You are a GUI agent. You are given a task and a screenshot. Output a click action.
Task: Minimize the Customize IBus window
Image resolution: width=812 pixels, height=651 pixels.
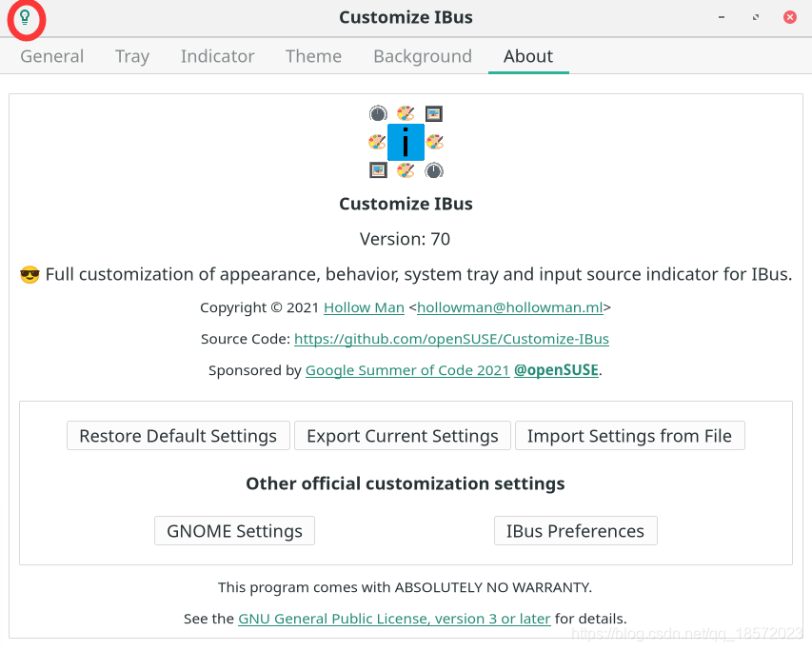click(x=722, y=18)
